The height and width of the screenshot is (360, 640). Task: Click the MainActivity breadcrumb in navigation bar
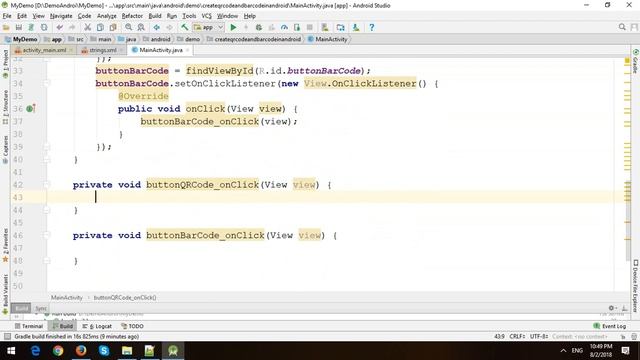[x=328, y=39]
